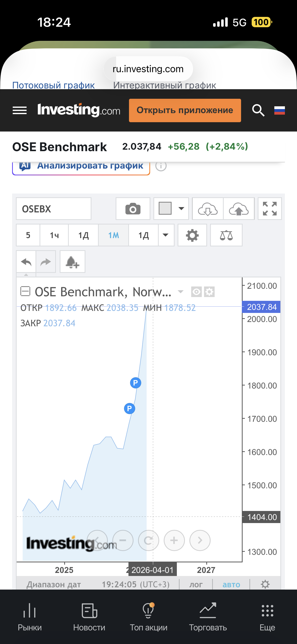
Task: Open the compare scales icon
Action: [x=226, y=235]
